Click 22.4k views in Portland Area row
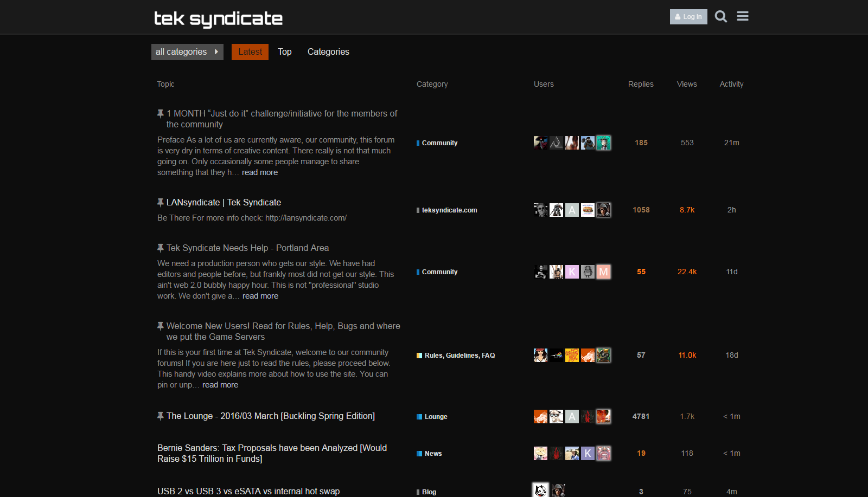Image resolution: width=868 pixels, height=497 pixels. (687, 272)
